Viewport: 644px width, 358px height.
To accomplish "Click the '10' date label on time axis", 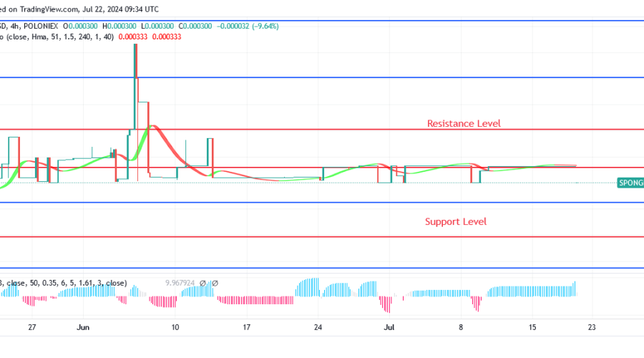I will [175, 327].
